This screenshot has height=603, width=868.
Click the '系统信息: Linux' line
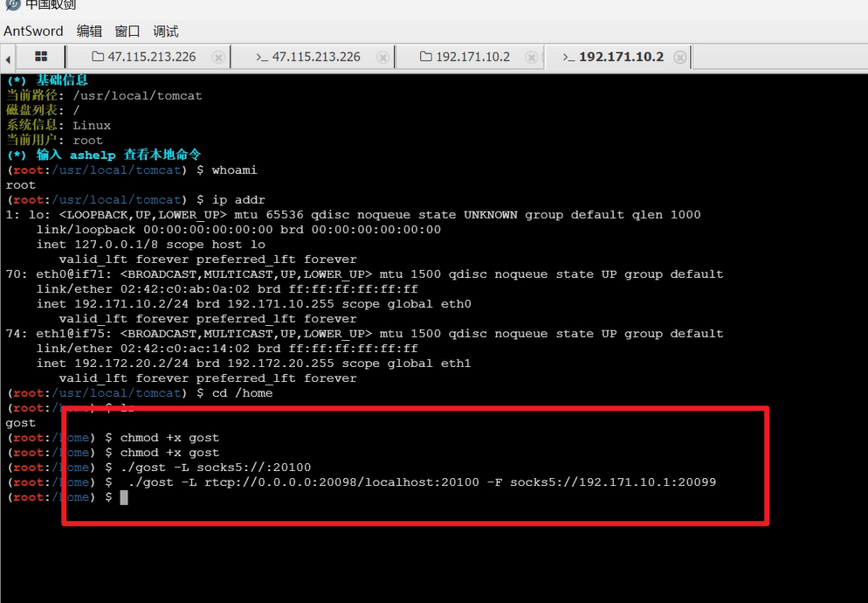(x=59, y=125)
